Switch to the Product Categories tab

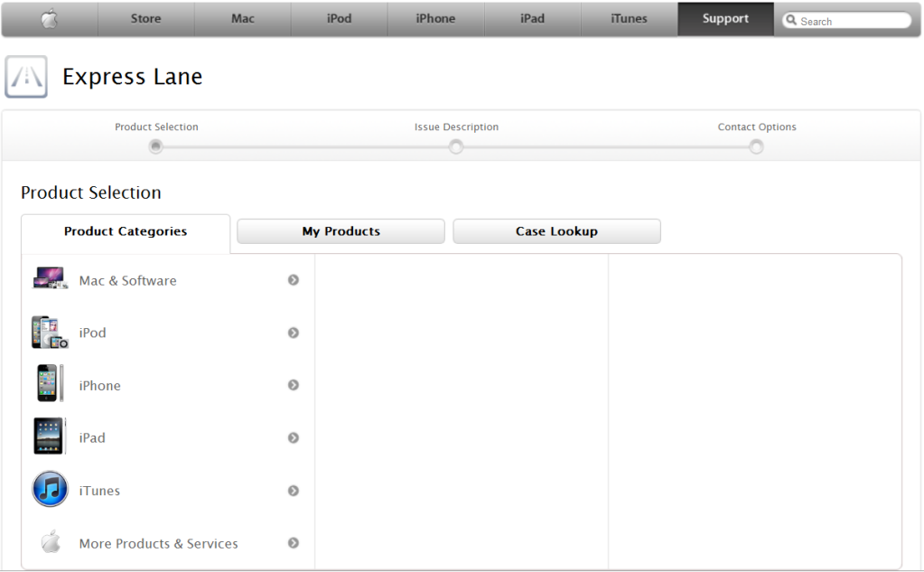tap(126, 231)
